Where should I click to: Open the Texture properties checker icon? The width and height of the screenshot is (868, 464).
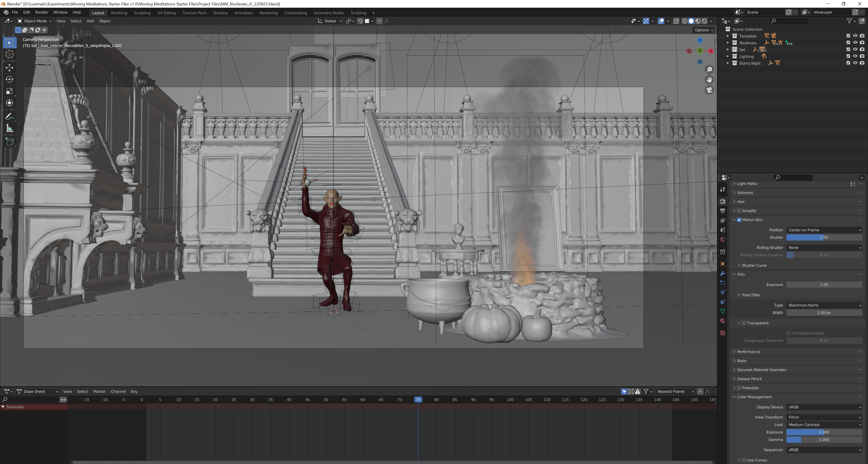pyautogui.click(x=722, y=333)
